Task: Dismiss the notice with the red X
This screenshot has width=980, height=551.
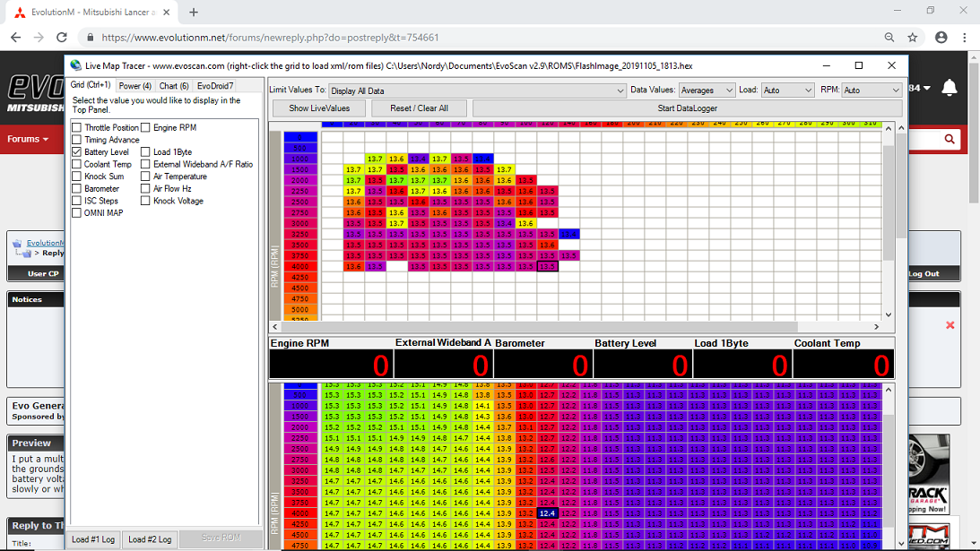Action: pos(950,325)
